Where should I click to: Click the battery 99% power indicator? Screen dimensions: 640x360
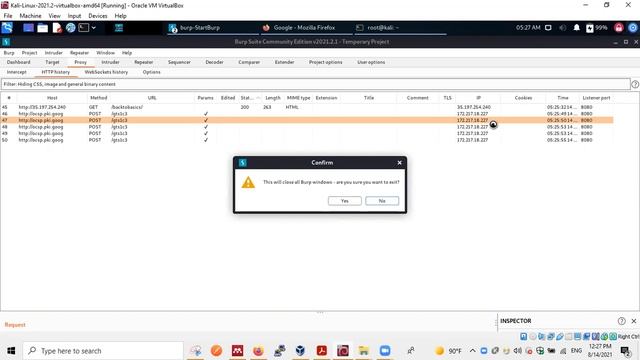click(x=596, y=28)
